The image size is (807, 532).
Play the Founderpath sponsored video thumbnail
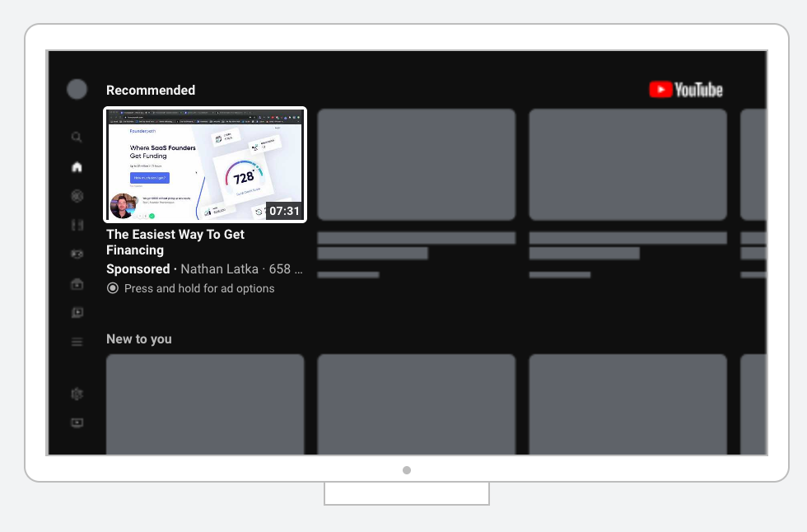205,165
